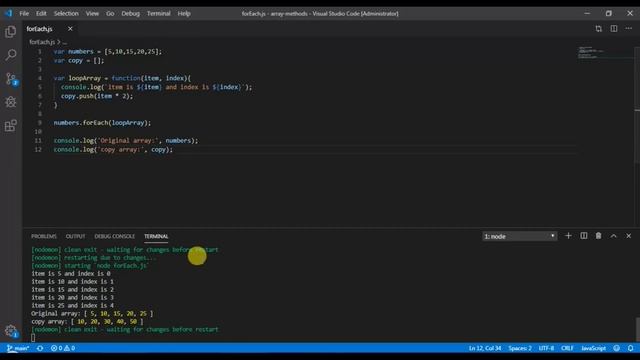Open terminal selector dropdown '1: node'
This screenshot has height=360, width=640.
pos(520,236)
